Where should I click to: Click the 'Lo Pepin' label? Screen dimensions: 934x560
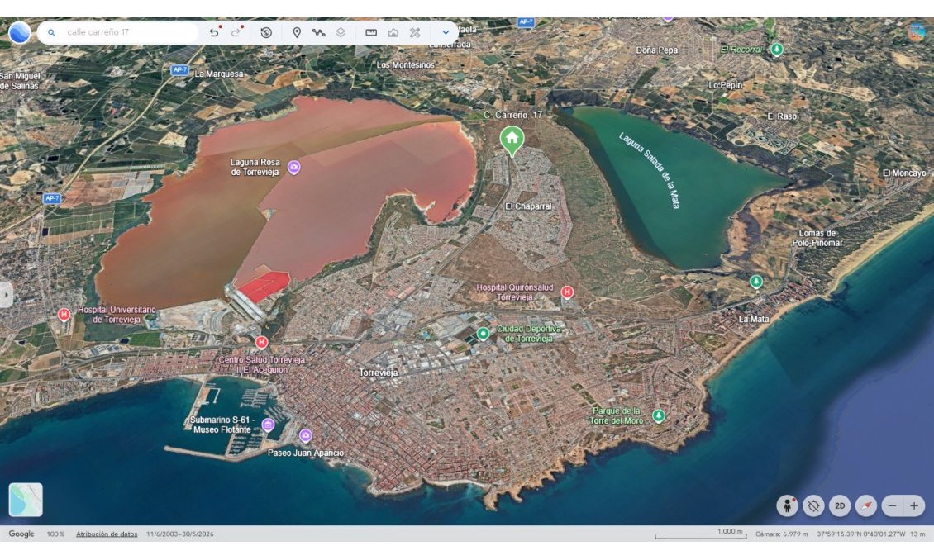coord(725,85)
